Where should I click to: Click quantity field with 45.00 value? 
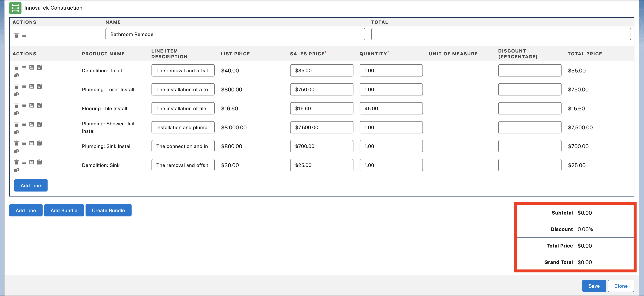[x=391, y=108]
